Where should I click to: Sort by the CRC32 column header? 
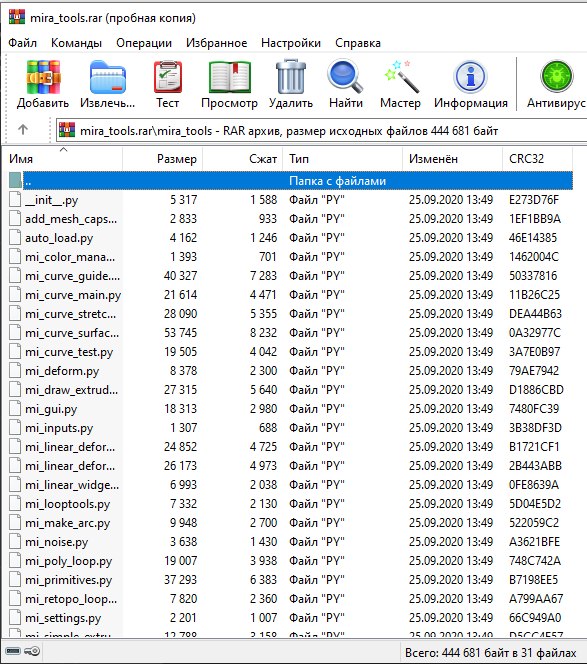[537, 159]
